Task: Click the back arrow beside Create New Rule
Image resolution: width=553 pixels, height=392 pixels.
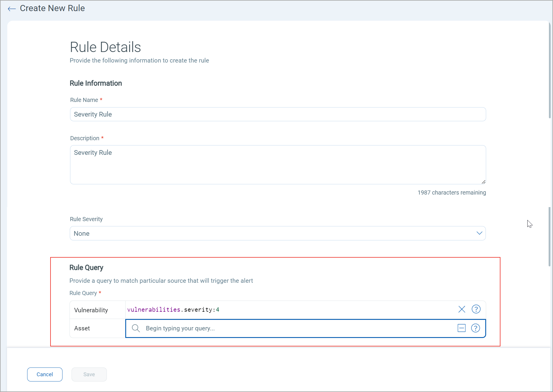Action: click(12, 9)
